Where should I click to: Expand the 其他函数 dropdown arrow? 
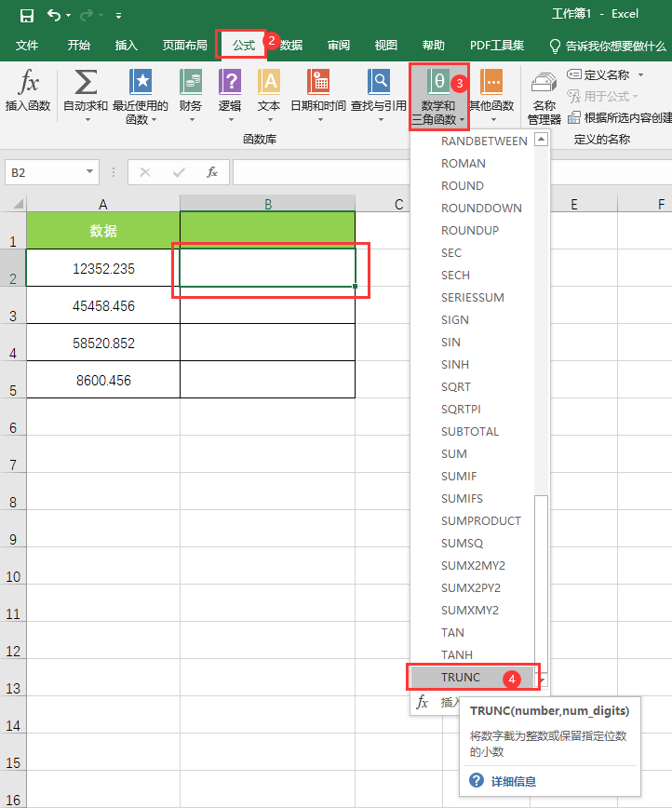[493, 120]
